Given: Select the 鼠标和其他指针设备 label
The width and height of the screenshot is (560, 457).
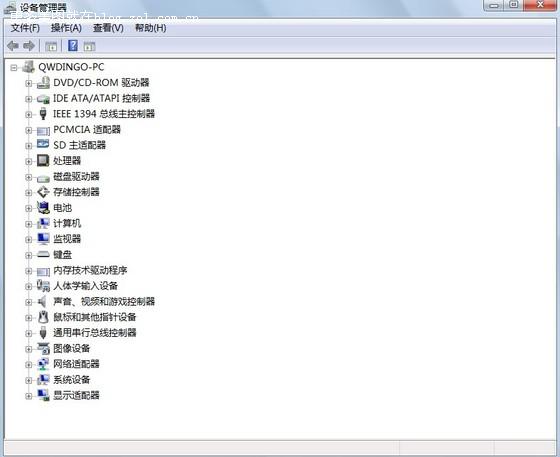Looking at the screenshot, I should pyautogui.click(x=95, y=317).
